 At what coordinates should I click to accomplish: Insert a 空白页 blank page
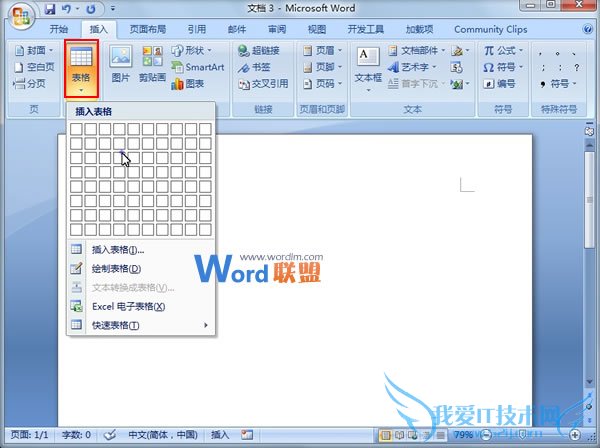click(x=34, y=67)
